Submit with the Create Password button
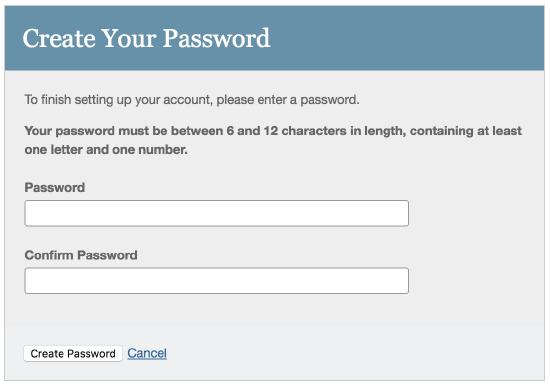 tap(73, 353)
